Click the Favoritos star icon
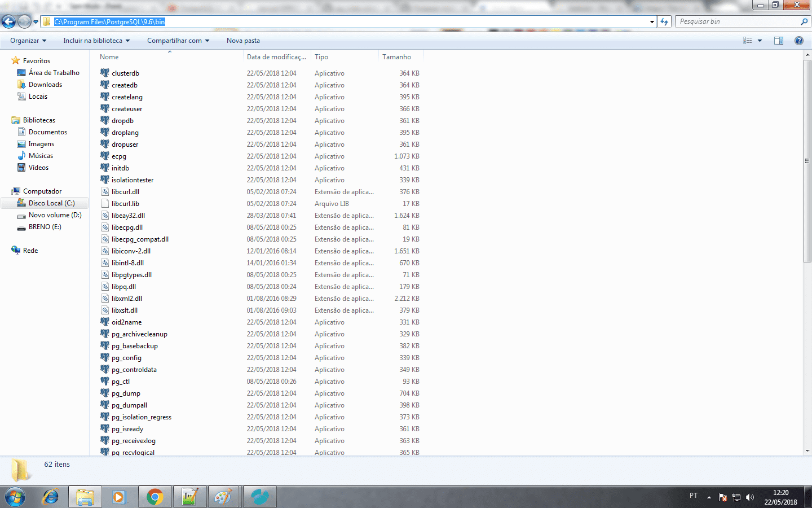This screenshot has height=508, width=812. point(16,60)
